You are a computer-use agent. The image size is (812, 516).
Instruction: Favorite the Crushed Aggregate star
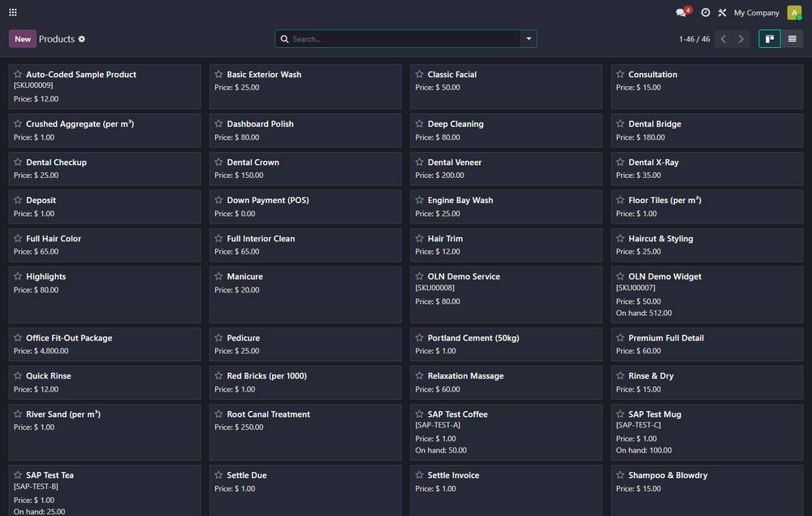click(x=18, y=124)
